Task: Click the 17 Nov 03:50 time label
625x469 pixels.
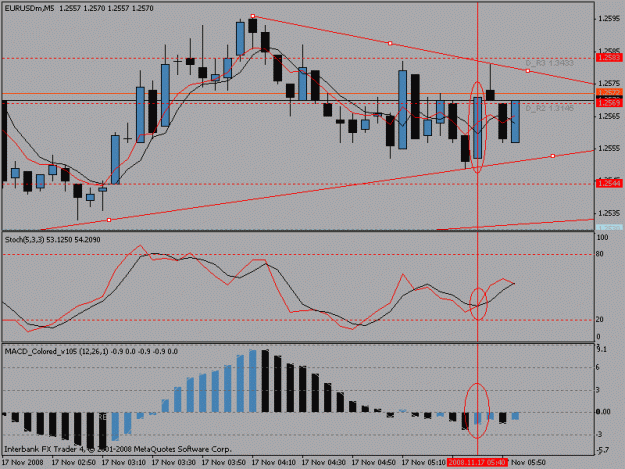Action: coord(224,463)
